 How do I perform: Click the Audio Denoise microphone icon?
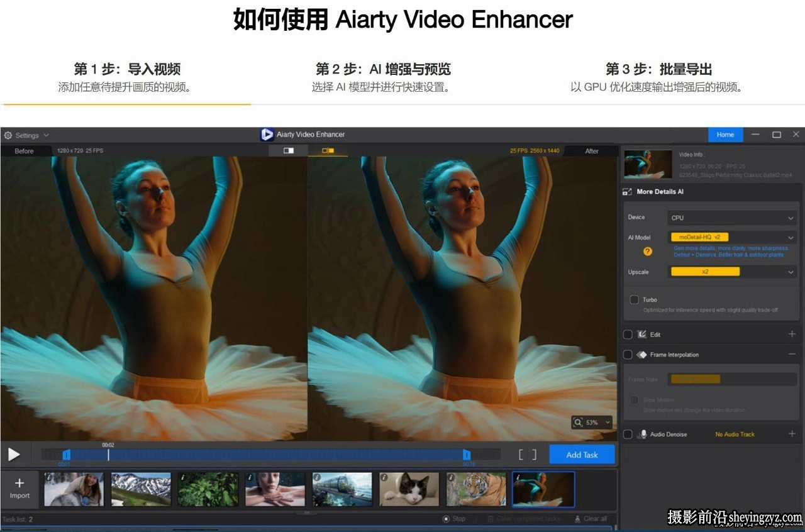(643, 435)
